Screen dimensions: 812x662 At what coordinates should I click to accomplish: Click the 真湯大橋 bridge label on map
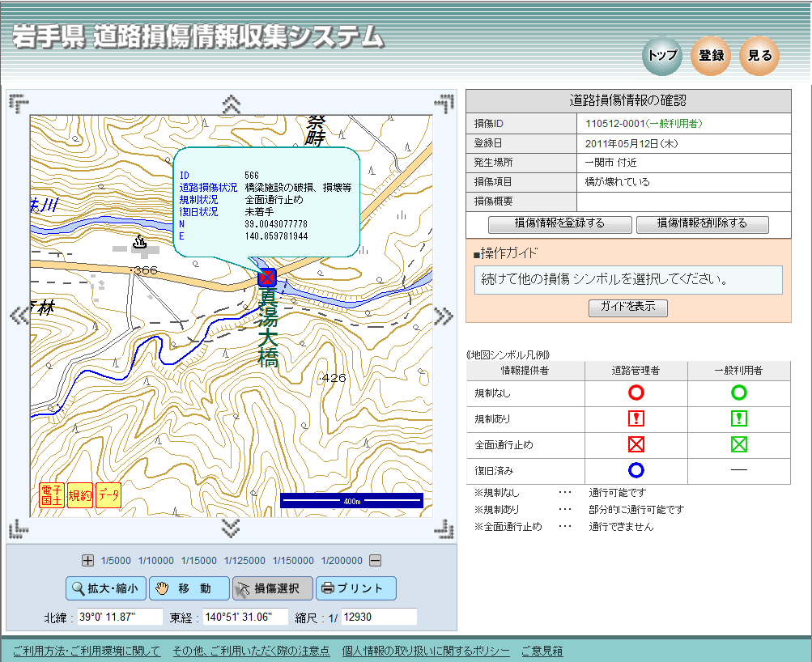(269, 328)
